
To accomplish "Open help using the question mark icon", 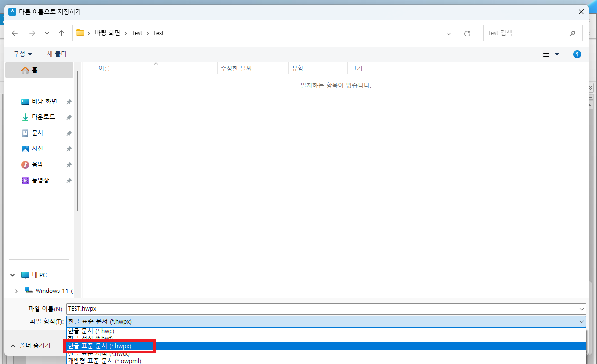I will coord(577,54).
